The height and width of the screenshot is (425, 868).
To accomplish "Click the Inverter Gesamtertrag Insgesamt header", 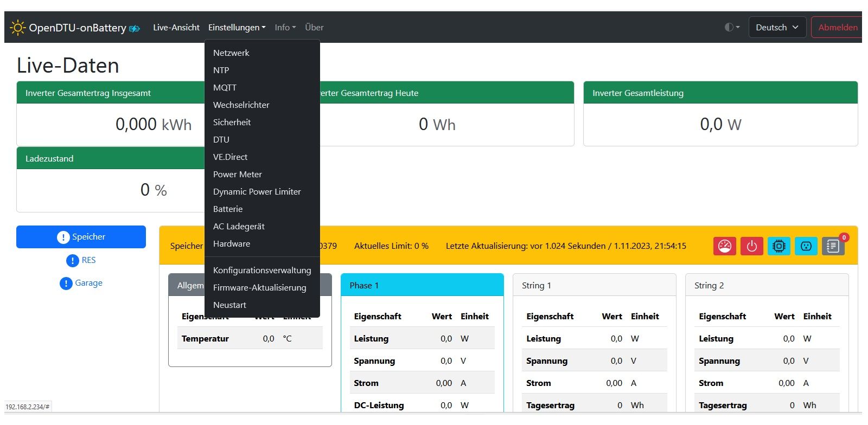I will 111,93.
